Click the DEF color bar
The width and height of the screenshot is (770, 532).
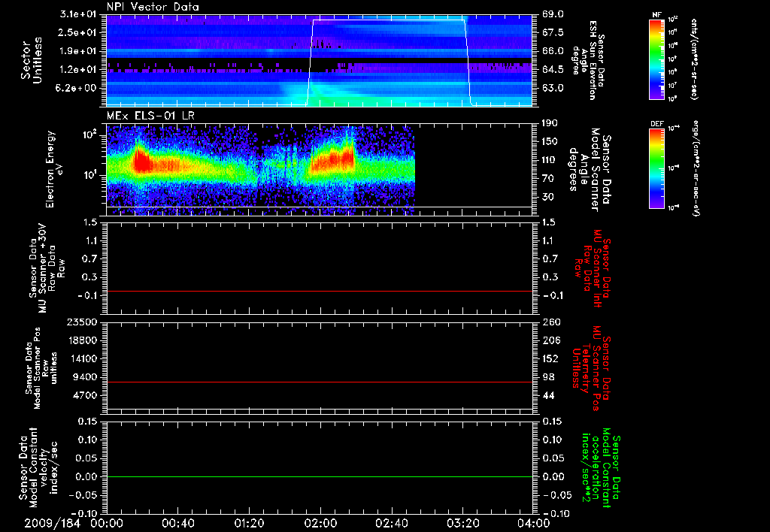click(x=656, y=168)
